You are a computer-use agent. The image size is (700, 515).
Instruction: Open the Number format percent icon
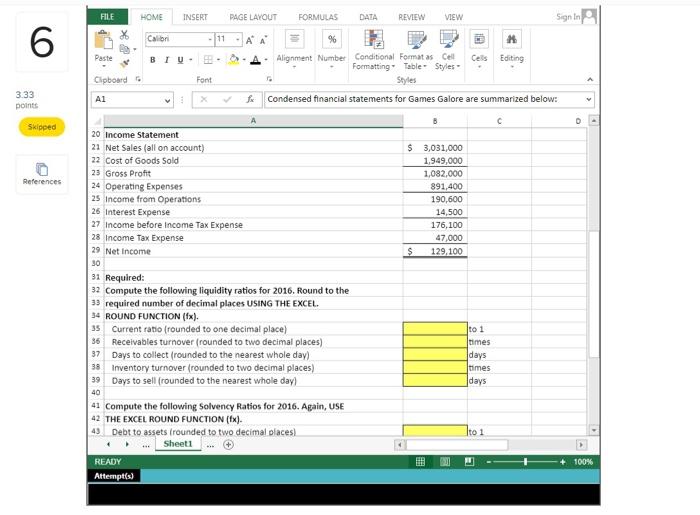coord(332,39)
